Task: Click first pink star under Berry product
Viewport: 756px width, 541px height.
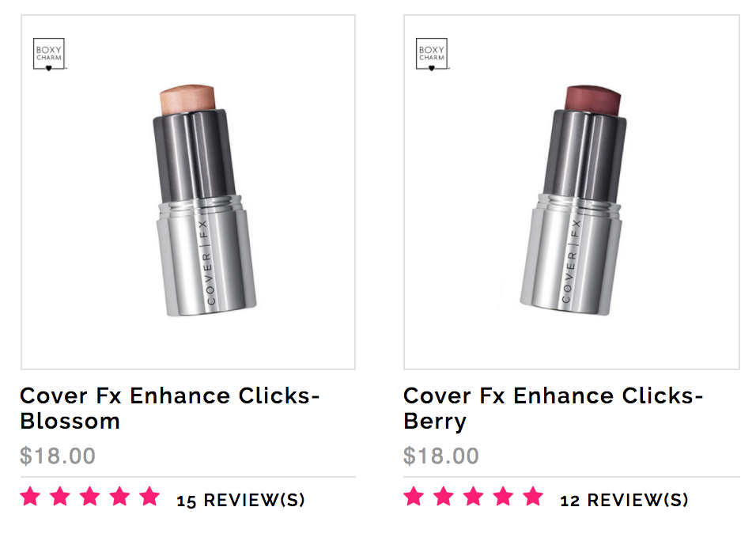Action: tap(414, 497)
